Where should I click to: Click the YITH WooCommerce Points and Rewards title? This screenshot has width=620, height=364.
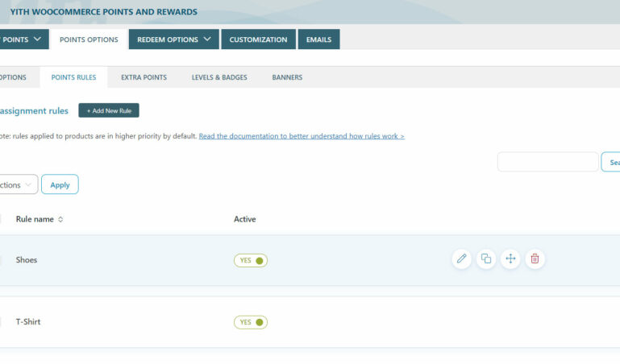103,12
